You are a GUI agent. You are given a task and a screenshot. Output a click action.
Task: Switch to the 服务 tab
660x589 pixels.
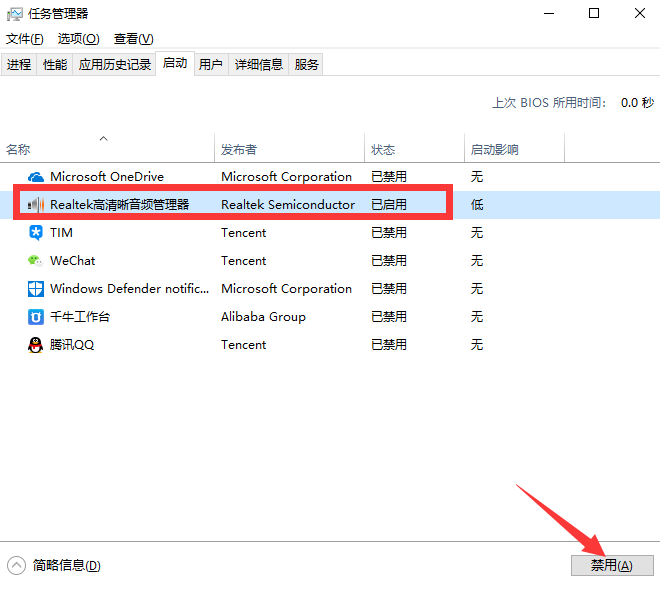click(x=306, y=64)
